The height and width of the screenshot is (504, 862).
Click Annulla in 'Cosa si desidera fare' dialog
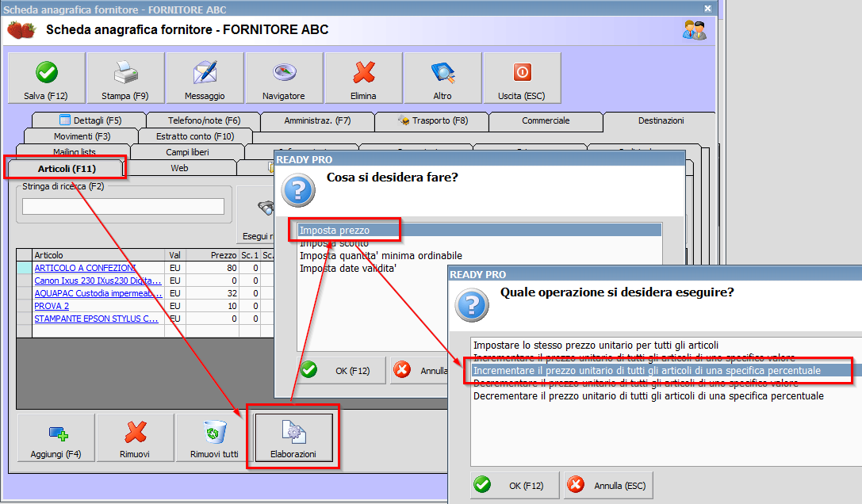[x=420, y=370]
